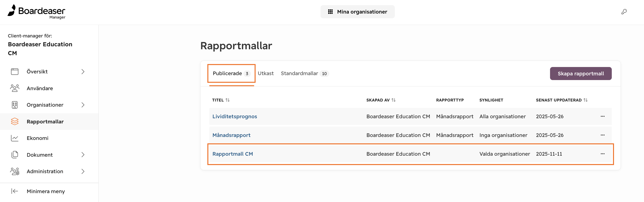Click the Synlighet column header
The width and height of the screenshot is (644, 202).
coord(491,100)
